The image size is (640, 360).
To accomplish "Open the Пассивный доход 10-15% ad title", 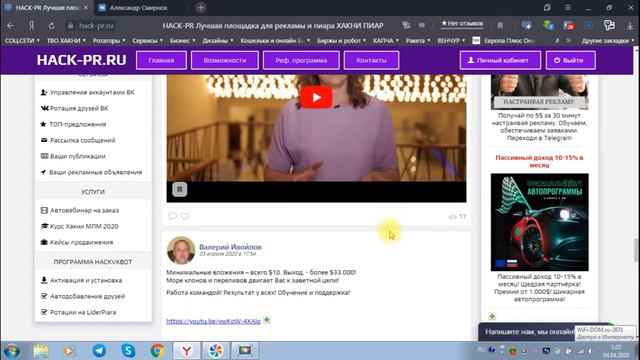I will 540,161.
